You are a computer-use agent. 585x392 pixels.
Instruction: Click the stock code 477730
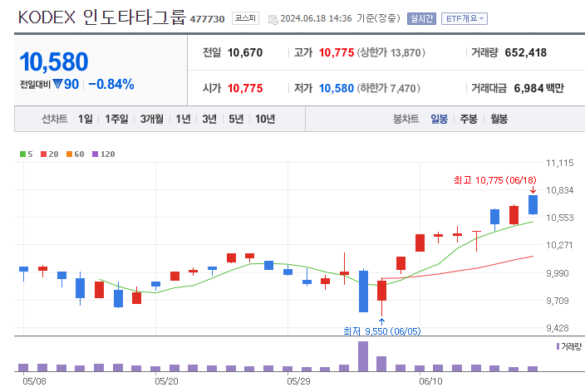[207, 19]
